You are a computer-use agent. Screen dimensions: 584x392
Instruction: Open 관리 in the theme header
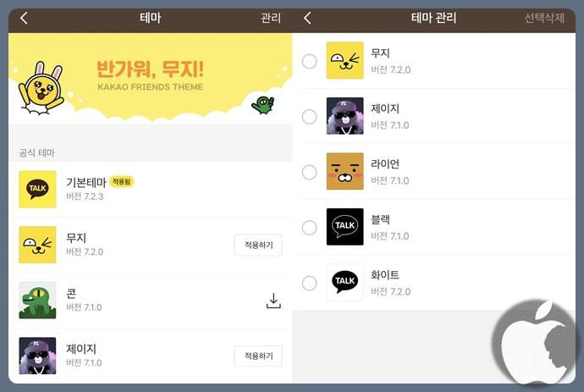coord(271,18)
